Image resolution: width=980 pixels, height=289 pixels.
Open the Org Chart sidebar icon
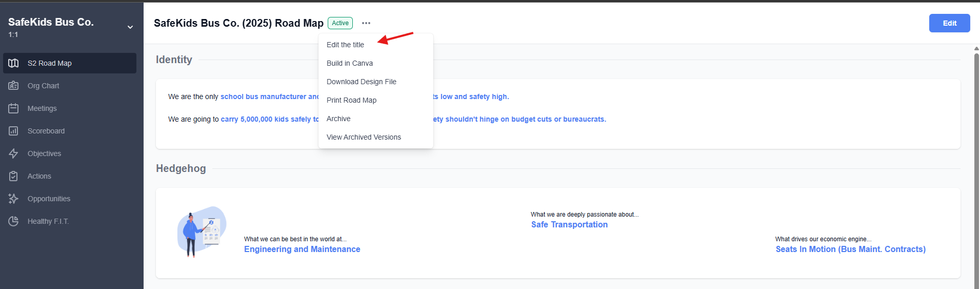pyautogui.click(x=13, y=86)
